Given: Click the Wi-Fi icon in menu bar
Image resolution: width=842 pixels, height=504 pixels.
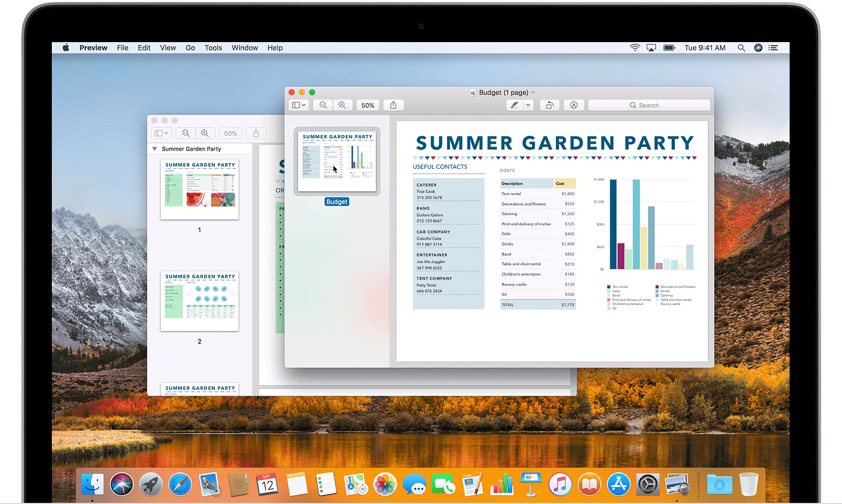Looking at the screenshot, I should [634, 47].
